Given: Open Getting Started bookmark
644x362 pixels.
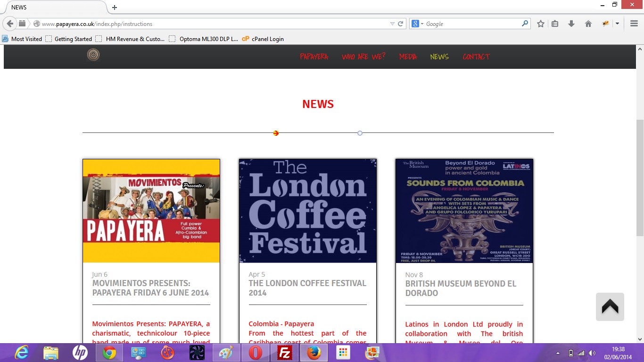Looking at the screenshot, I should pyautogui.click(x=69, y=39).
